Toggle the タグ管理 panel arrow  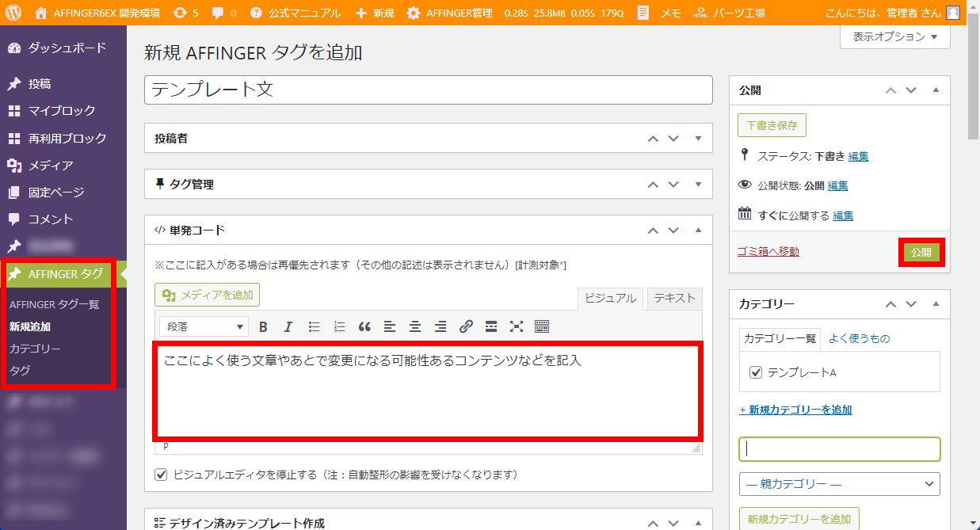pos(698,185)
